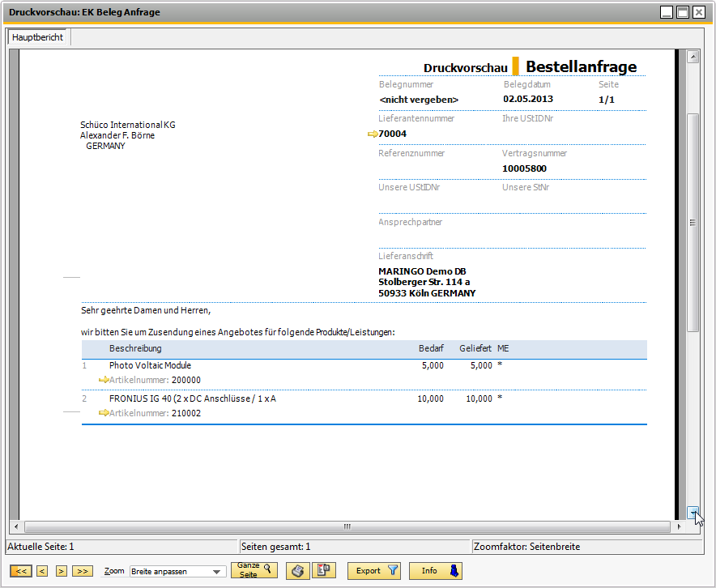The width and height of the screenshot is (716, 588).
Task: Go to the previous page arrow
Action: tap(42, 571)
